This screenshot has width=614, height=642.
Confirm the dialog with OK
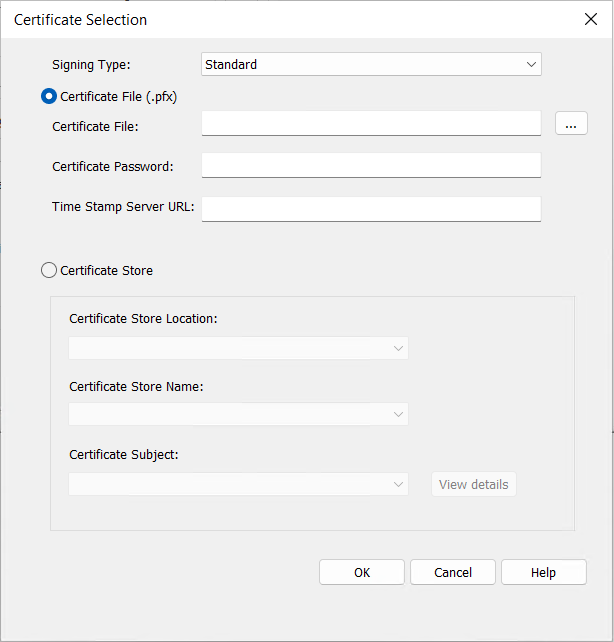point(362,572)
